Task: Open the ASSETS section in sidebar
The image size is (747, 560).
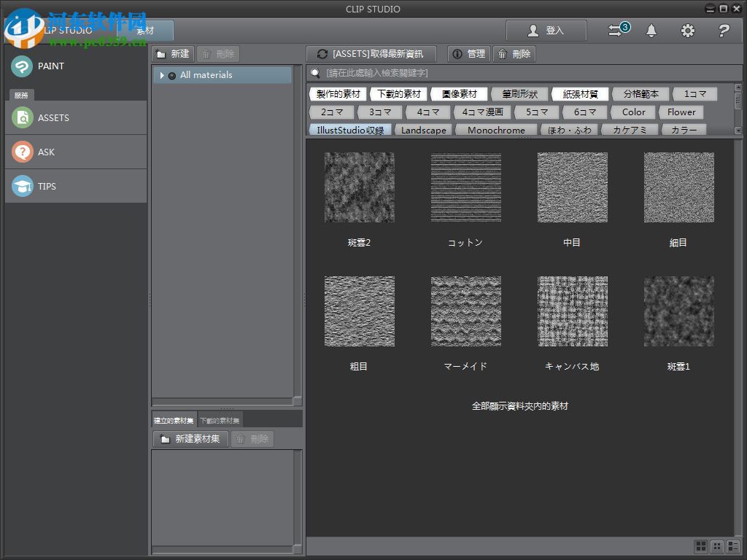Action: (45, 117)
